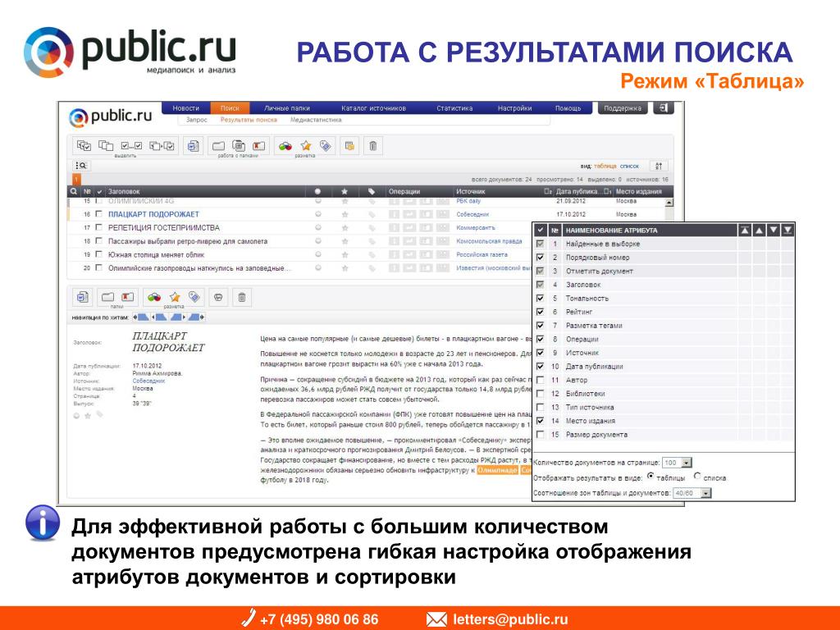Click the remove-from-folder red icon in top toolbar
The width and height of the screenshot is (840, 630).
point(259,146)
